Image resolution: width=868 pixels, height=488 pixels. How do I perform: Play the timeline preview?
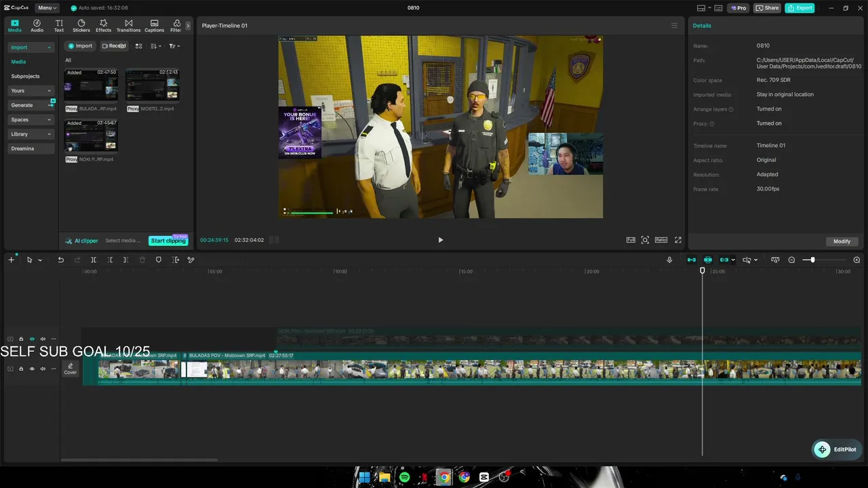(440, 240)
